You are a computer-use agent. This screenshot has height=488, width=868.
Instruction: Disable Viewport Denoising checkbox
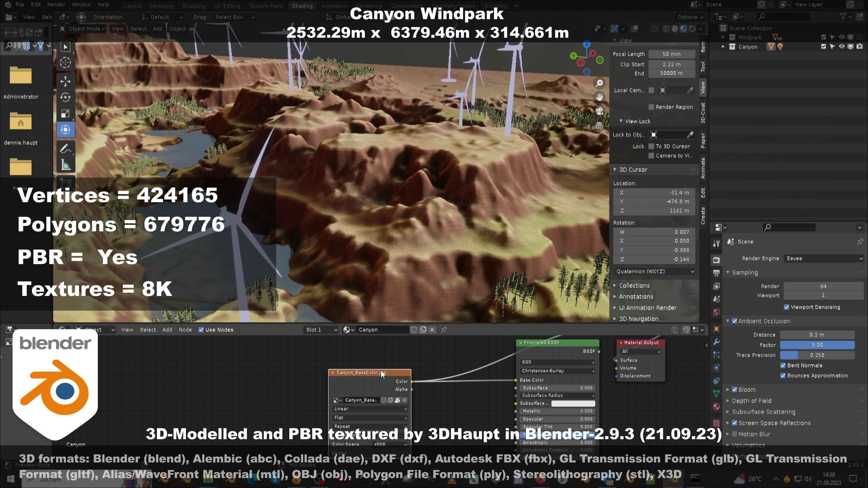tap(786, 307)
